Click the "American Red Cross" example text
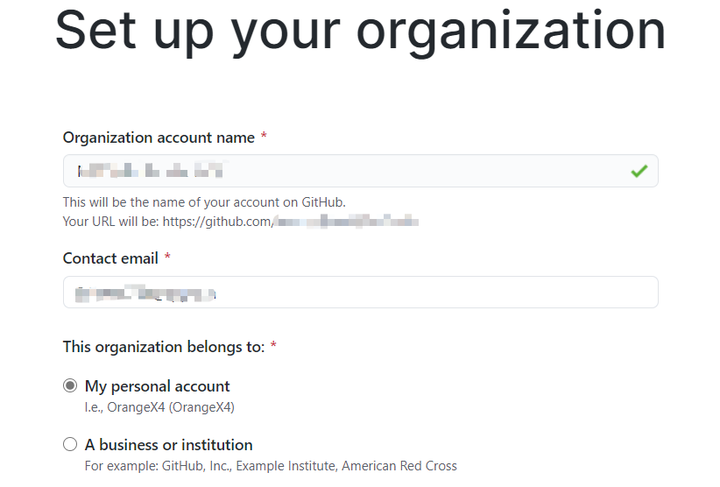The image size is (720, 487). tap(399, 466)
